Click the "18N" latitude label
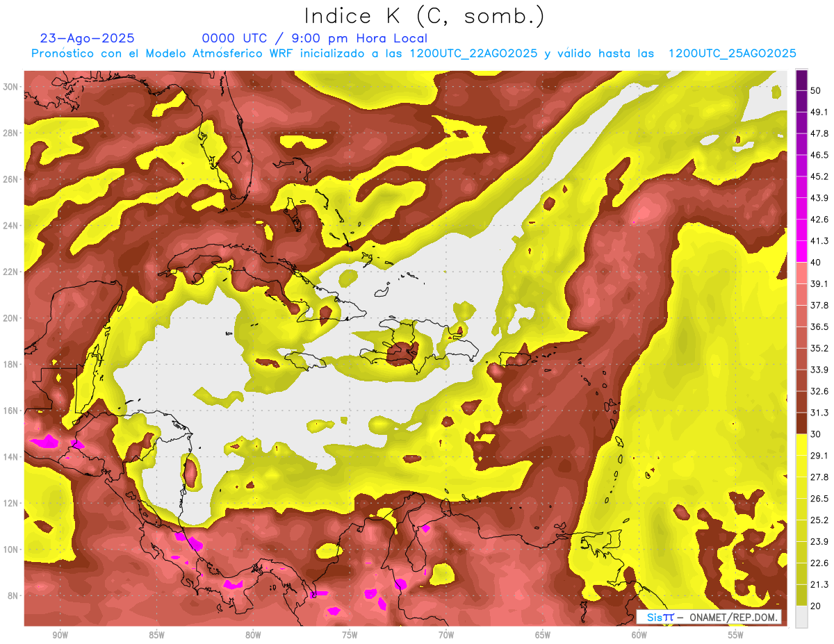Screen dimensions: 834x644 12,365
